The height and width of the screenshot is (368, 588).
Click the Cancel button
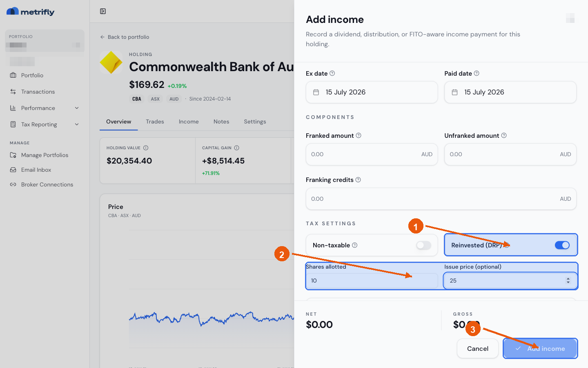[478, 348]
